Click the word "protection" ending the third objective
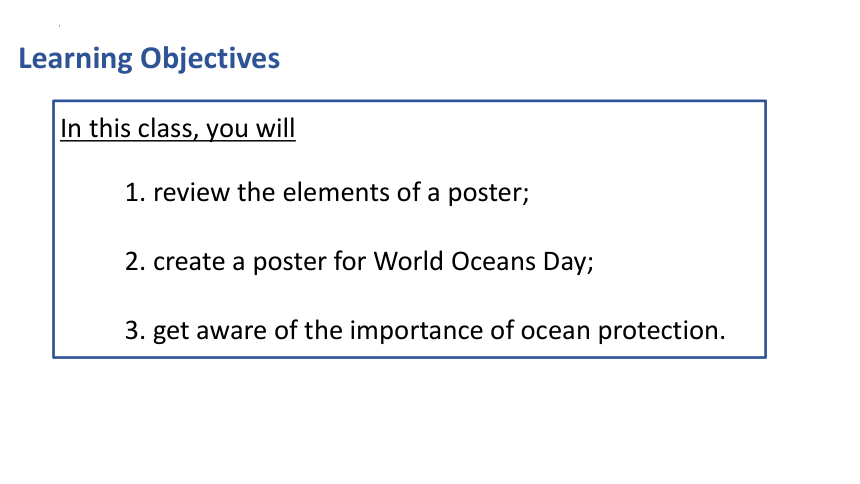 tap(661, 331)
